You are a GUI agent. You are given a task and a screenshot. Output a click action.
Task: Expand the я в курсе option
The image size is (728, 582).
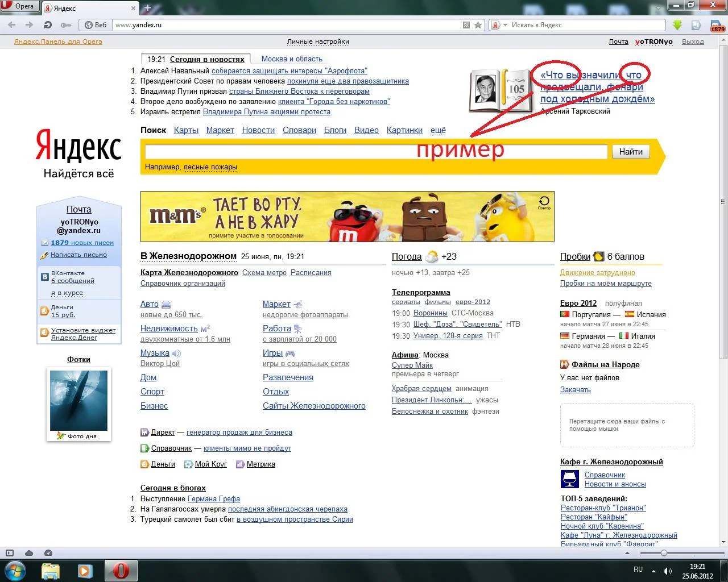click(67, 293)
